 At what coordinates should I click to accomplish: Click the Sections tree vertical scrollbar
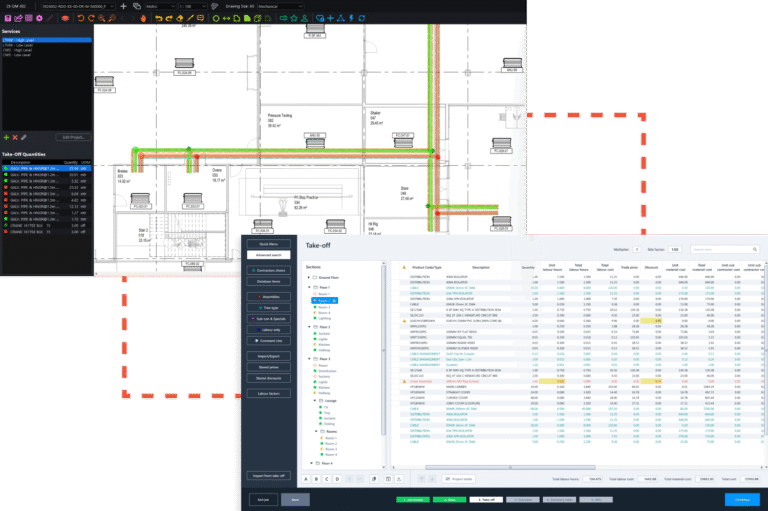click(x=384, y=350)
